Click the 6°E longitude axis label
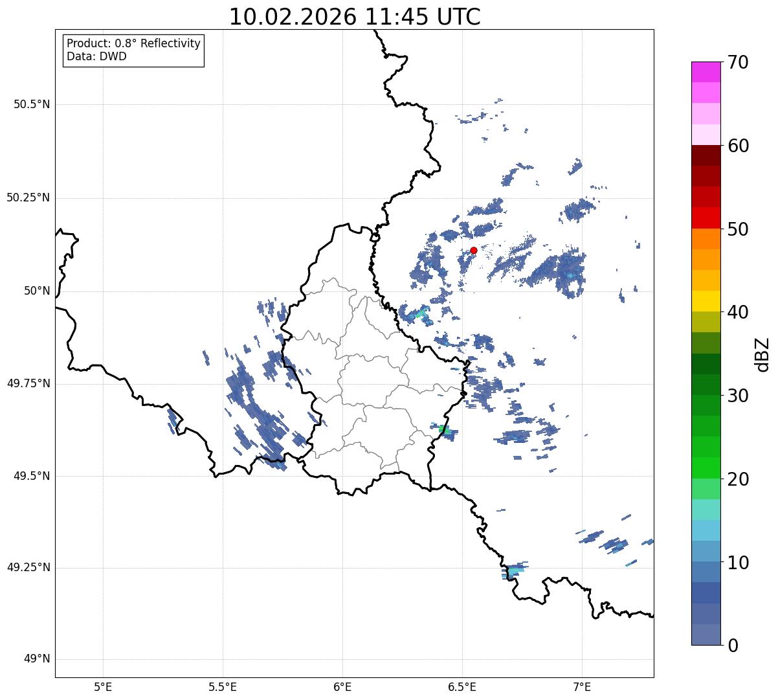This screenshot has height=700, width=778. (342, 686)
